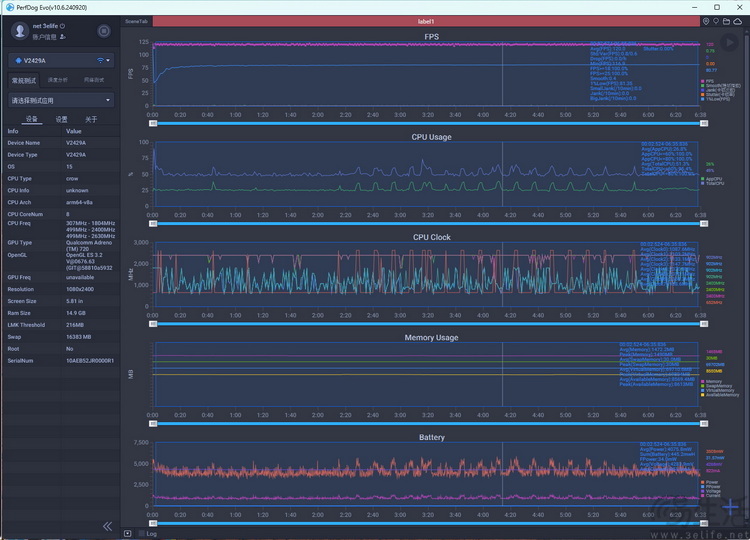Click the Device Name row in info table
This screenshot has height=540, width=750.
point(61,143)
